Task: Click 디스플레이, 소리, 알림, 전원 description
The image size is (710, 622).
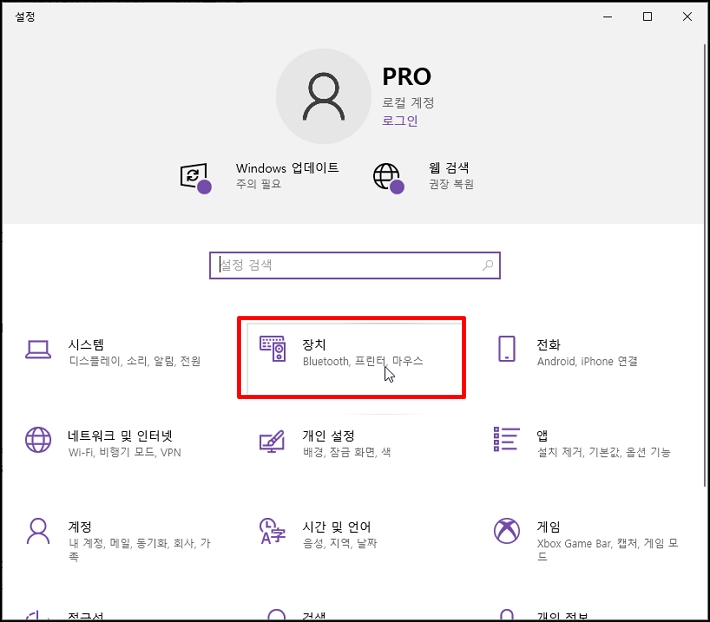Action: (x=134, y=361)
